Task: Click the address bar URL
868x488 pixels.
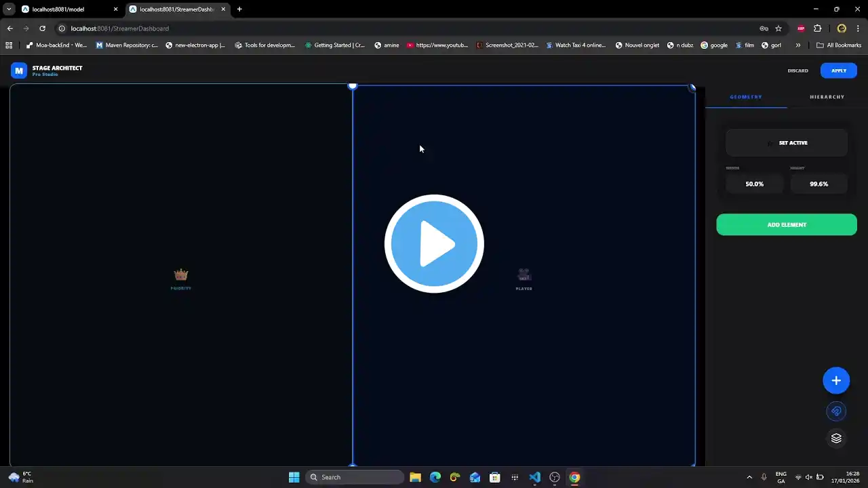Action: [120, 28]
